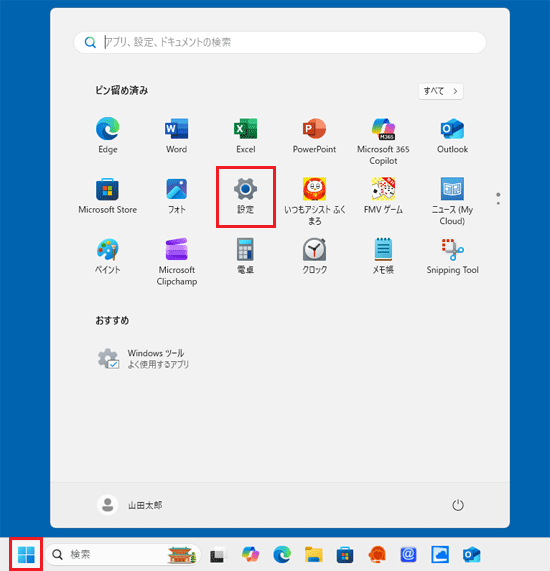Open FMV ゲーム app
The image size is (550, 571).
[383, 196]
